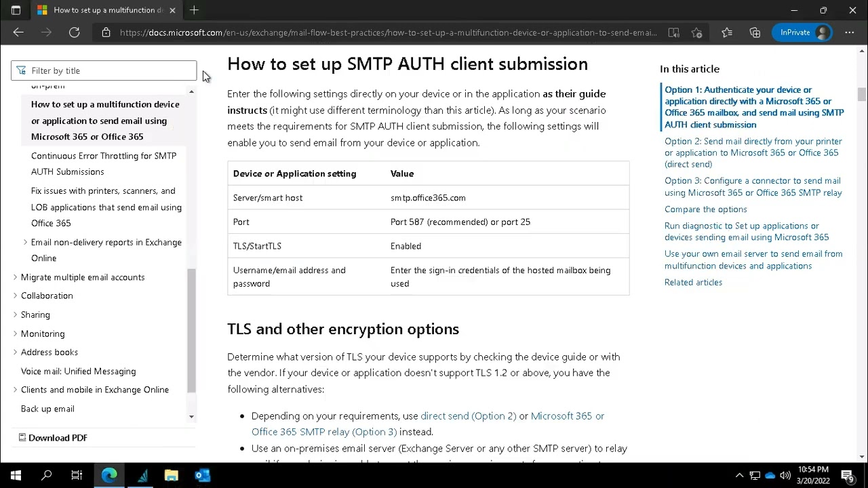Expand 'Migrate multiple email accounts' node
Viewport: 868px width, 488px height.
pyautogui.click(x=15, y=277)
